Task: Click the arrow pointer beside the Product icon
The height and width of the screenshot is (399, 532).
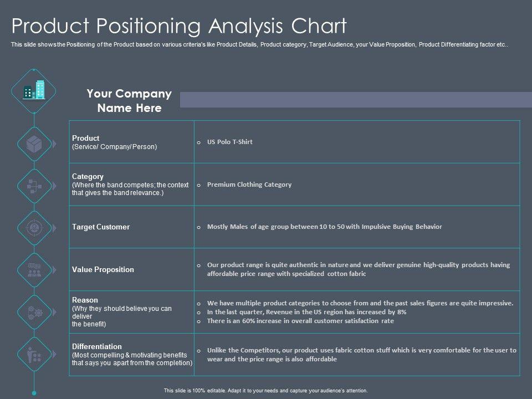Action: pyautogui.click(x=54, y=144)
